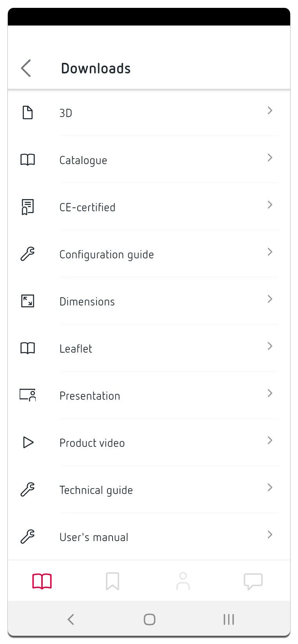Screen dimensions: 298x644
Task: Expand the Leaflet row chevron
Action: (x=270, y=346)
